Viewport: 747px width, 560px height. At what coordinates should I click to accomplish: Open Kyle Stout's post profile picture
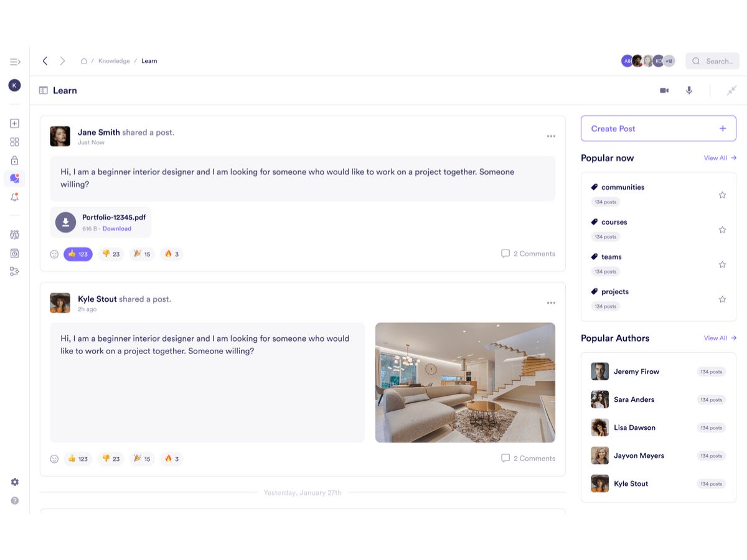coord(60,303)
